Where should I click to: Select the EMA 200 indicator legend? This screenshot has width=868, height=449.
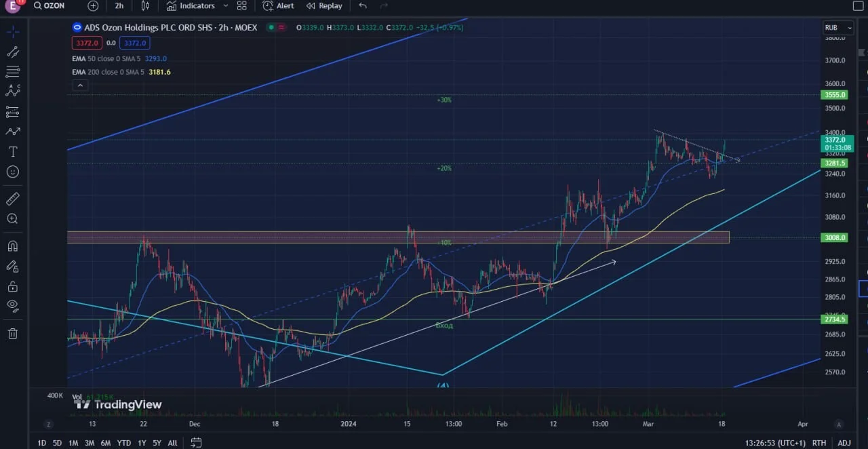(121, 72)
